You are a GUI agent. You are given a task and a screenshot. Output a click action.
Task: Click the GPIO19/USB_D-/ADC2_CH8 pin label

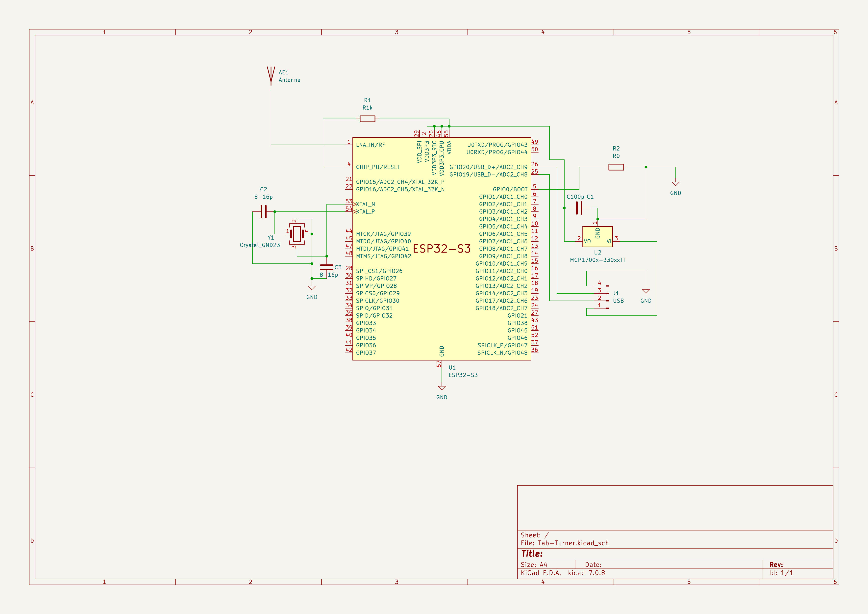[x=488, y=175]
